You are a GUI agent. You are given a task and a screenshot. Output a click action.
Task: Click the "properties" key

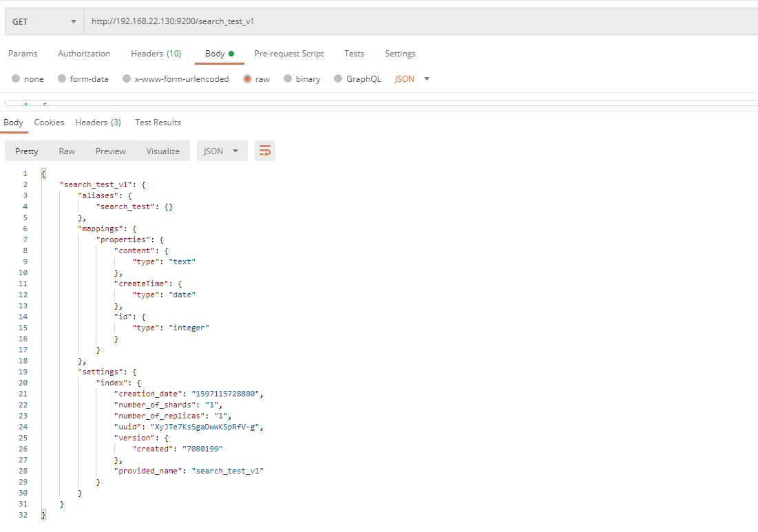tap(123, 240)
